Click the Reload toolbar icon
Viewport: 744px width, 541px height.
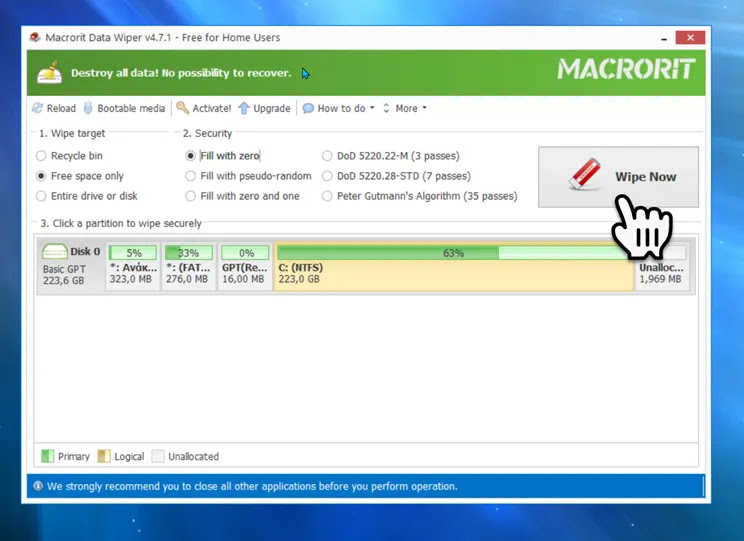[x=37, y=108]
